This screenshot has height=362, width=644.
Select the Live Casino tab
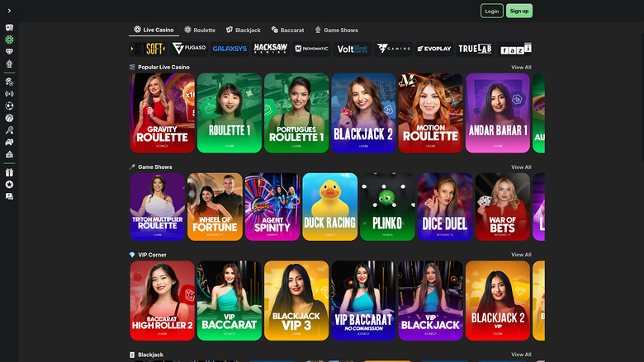(x=154, y=30)
